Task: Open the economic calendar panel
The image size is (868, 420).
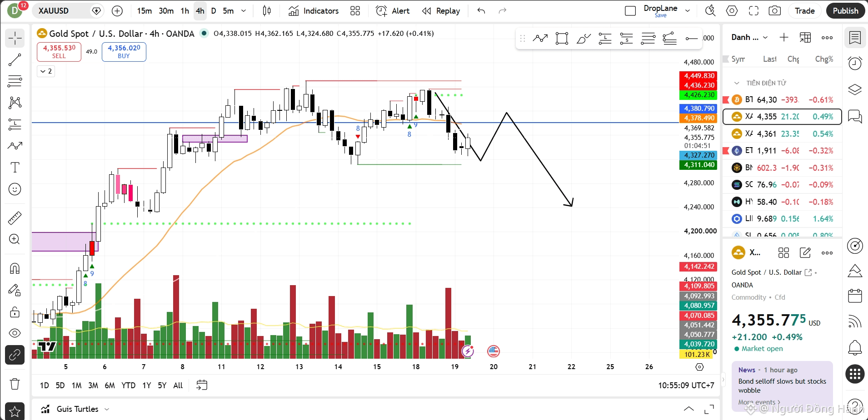Action: tap(855, 296)
